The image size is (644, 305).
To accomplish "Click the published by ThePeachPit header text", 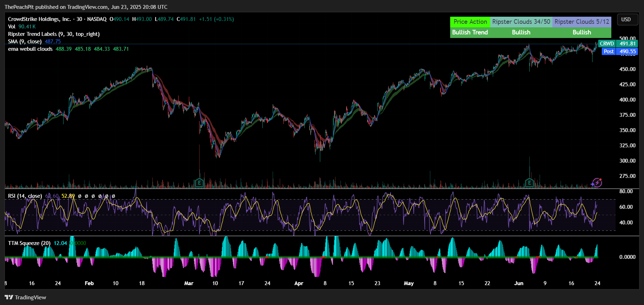I will (x=86, y=7).
